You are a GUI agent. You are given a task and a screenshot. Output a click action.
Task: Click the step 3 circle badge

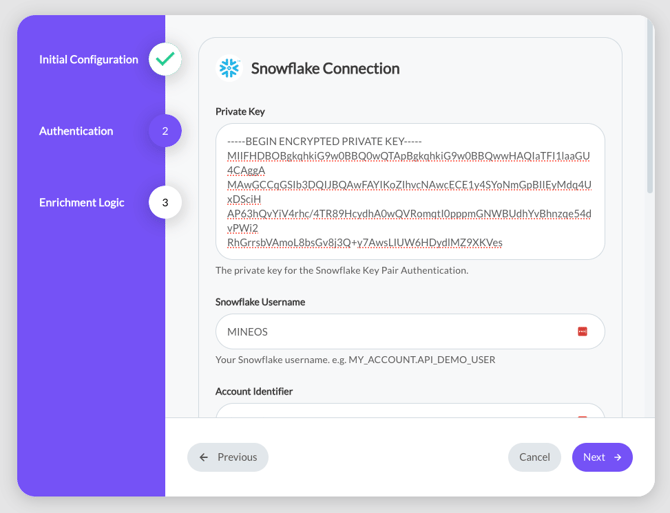click(x=165, y=203)
